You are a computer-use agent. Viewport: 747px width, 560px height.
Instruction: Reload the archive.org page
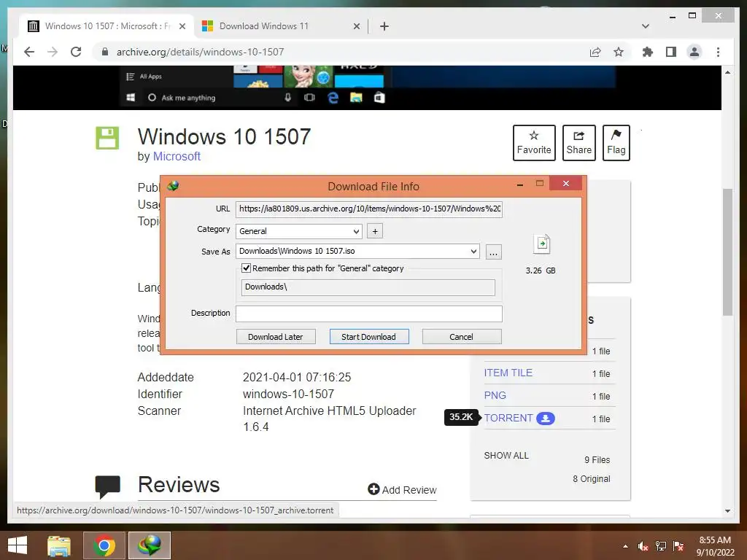(x=76, y=52)
